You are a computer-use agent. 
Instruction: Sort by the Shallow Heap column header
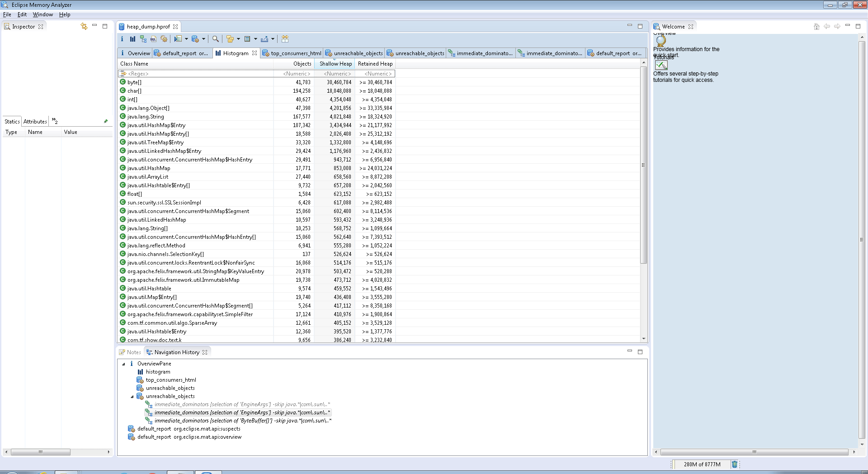pos(335,64)
